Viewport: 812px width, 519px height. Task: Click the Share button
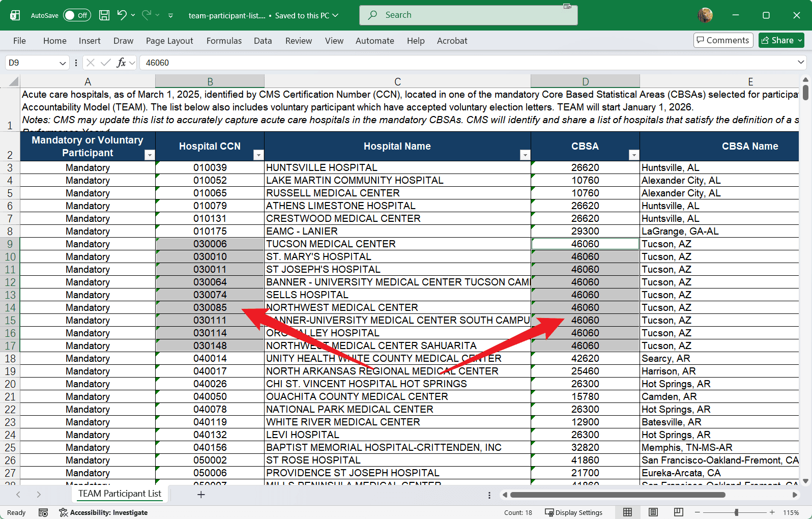(x=781, y=40)
